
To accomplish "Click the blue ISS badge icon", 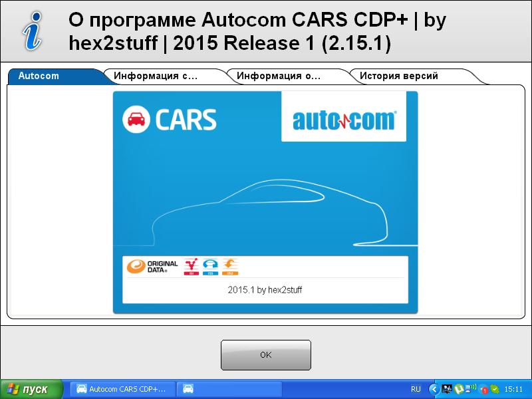I will [x=211, y=267].
